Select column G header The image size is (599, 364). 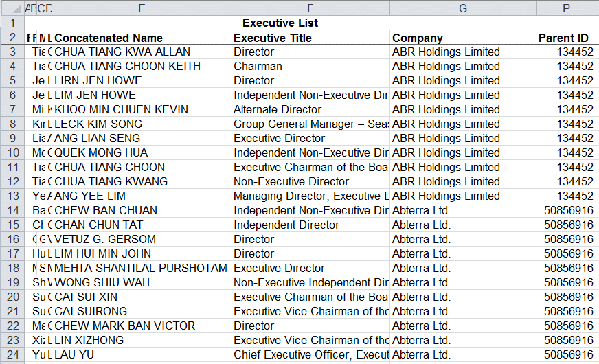[462, 8]
